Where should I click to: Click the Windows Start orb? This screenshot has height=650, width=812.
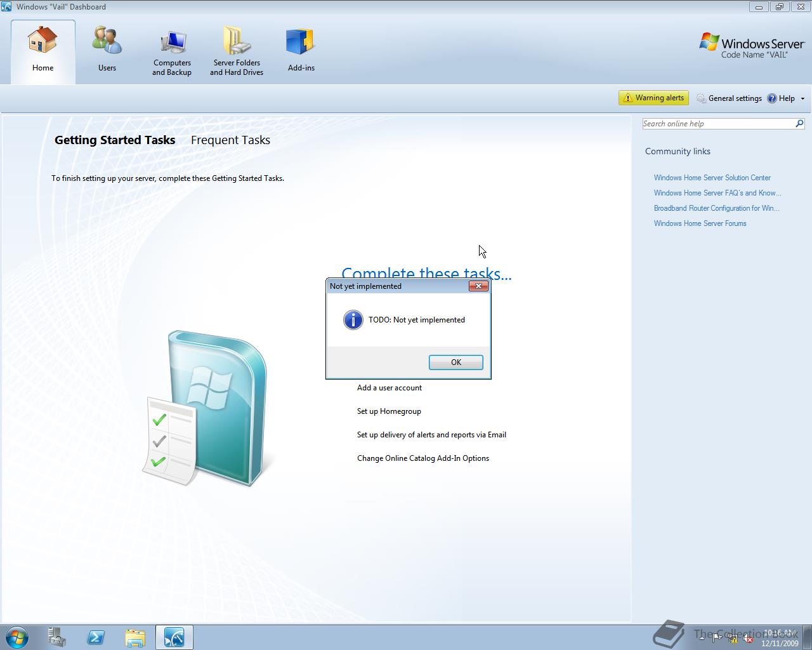[x=16, y=637]
